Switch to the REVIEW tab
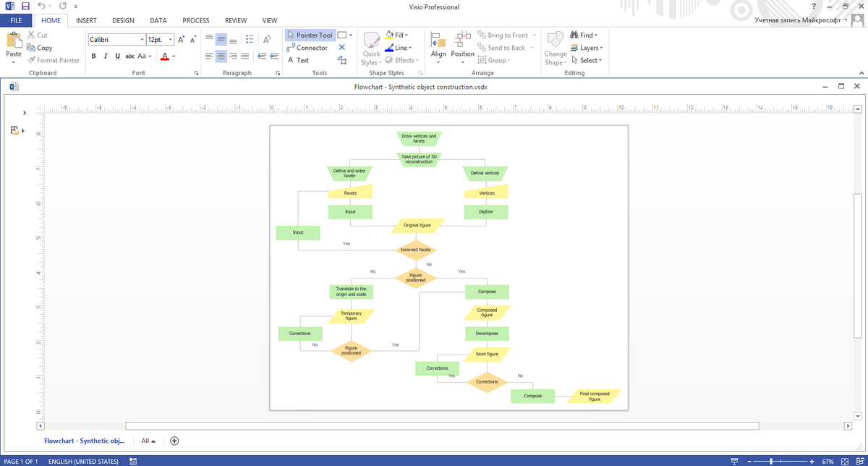This screenshot has height=466, width=868. point(236,21)
